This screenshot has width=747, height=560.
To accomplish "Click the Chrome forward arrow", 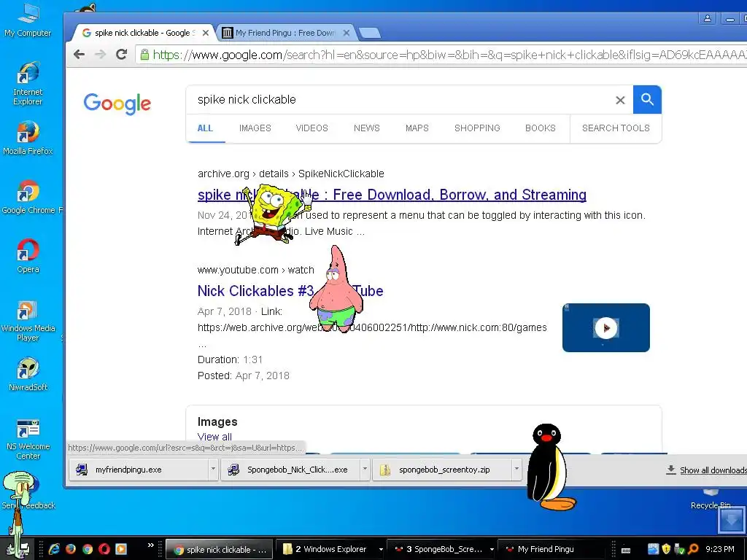I will tap(100, 54).
